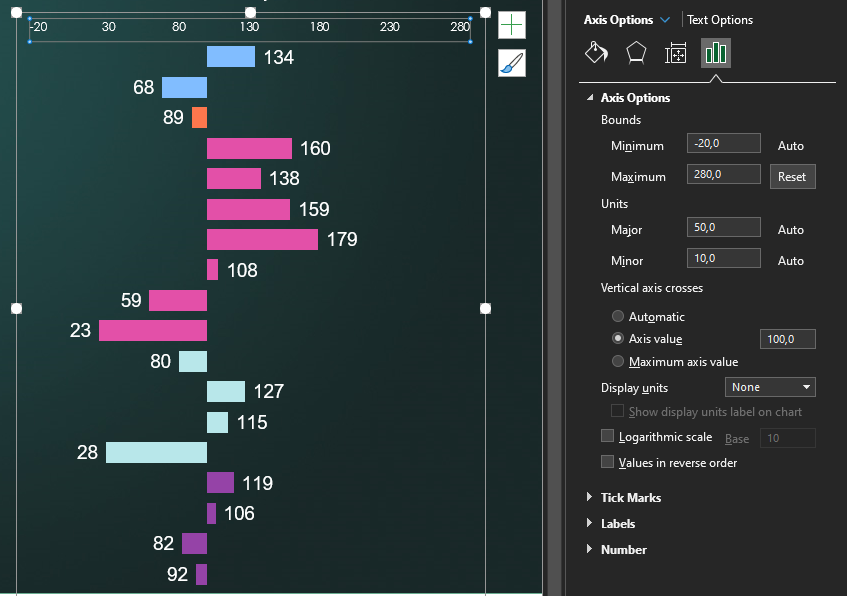Click the Minor unit field
The height and width of the screenshot is (596, 847).
pyautogui.click(x=723, y=258)
